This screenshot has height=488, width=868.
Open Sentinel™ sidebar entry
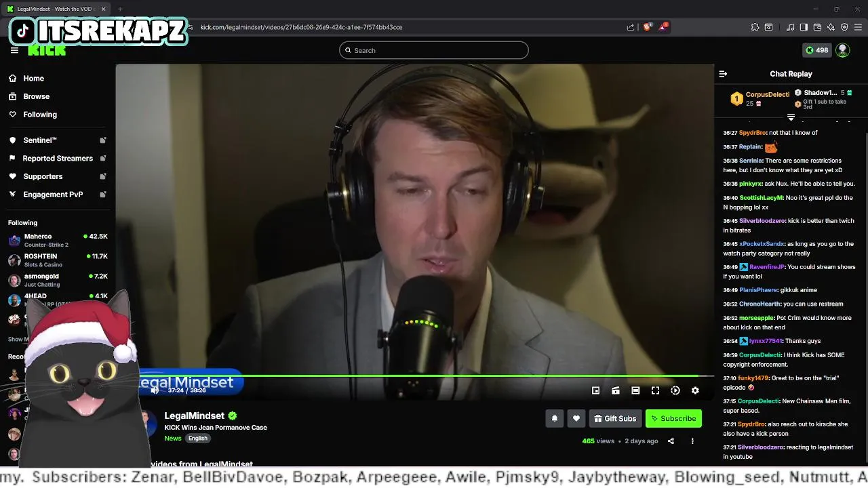pos(40,140)
